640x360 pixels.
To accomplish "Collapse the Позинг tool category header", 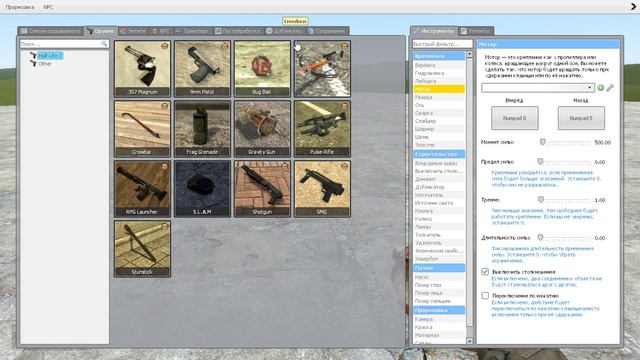I will tap(439, 268).
